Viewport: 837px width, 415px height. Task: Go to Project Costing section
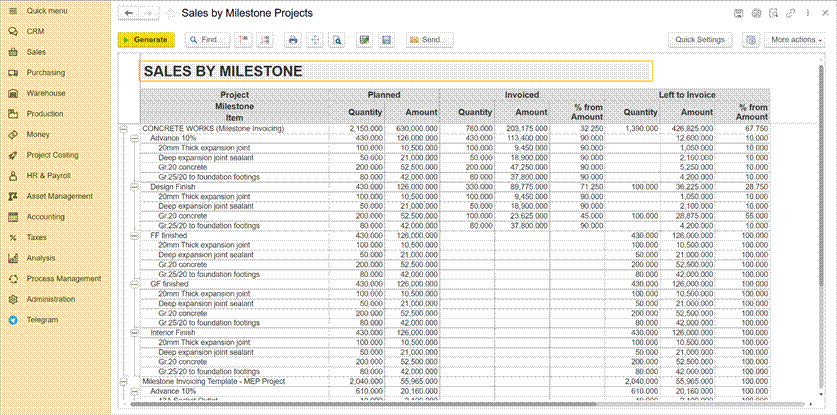(52, 155)
